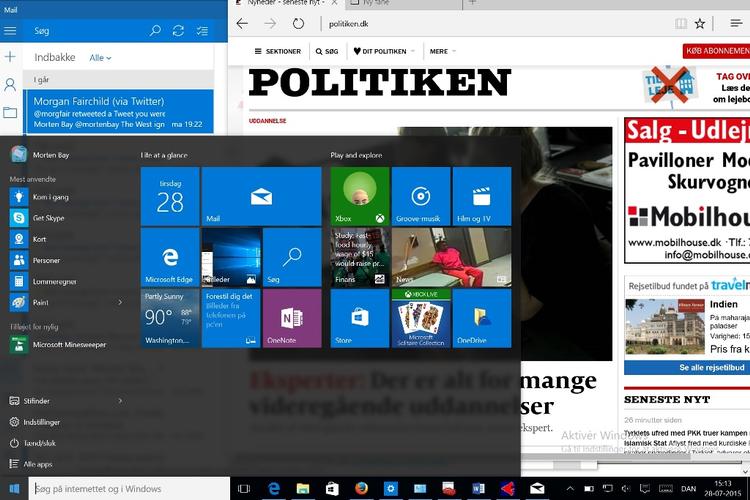This screenshot has width=750, height=500.
Task: Sync the mailbox with the refresh icon
Action: tap(178, 31)
